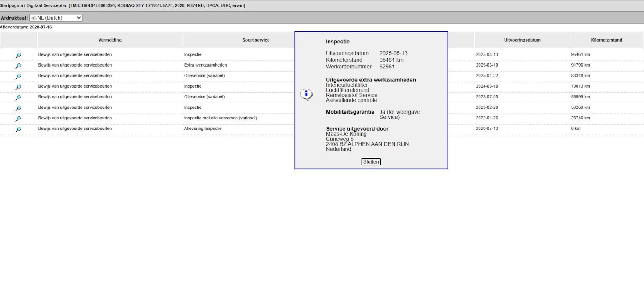Click the Kilometerstand column header
This screenshot has height=293, width=644.
pyautogui.click(x=606, y=40)
